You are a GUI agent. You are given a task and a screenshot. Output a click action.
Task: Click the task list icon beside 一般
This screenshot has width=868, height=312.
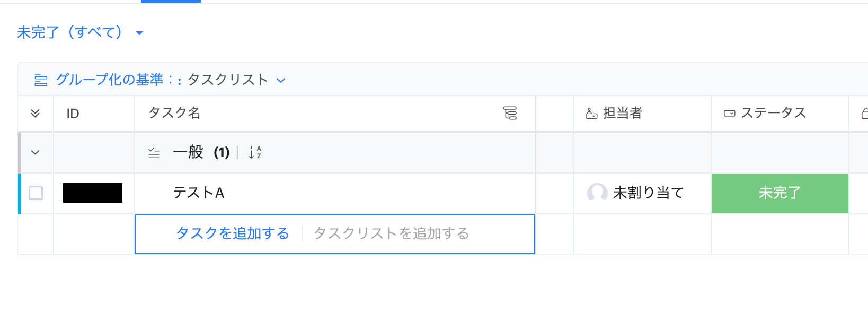tap(154, 153)
